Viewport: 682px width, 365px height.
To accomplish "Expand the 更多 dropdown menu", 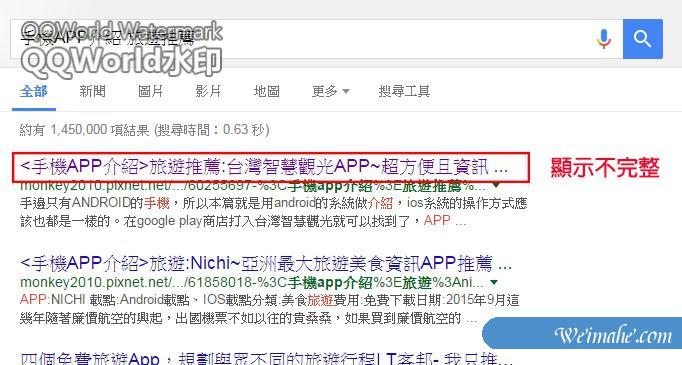I will point(331,91).
